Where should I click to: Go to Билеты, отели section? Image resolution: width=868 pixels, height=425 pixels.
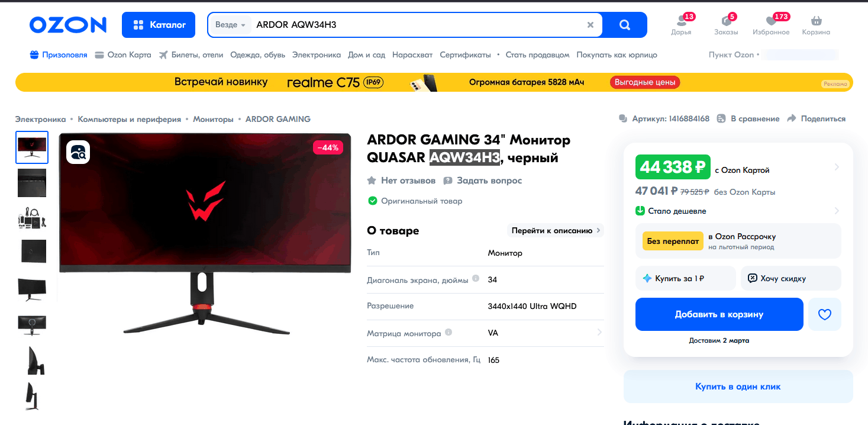191,54
